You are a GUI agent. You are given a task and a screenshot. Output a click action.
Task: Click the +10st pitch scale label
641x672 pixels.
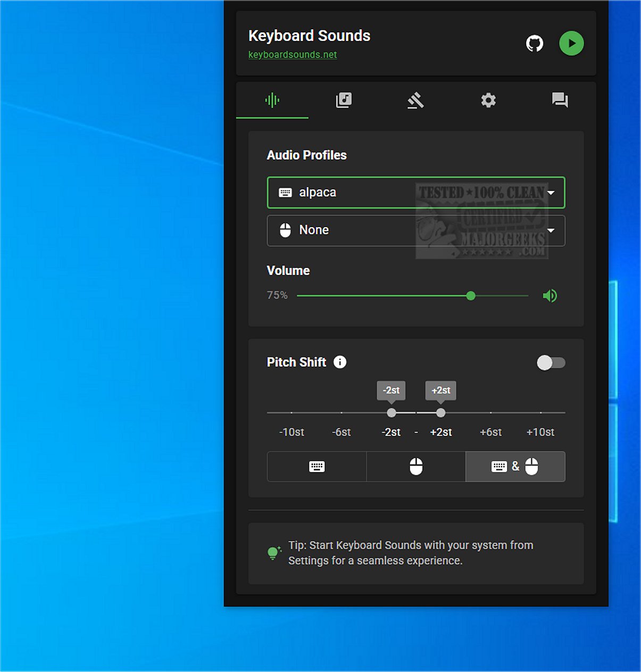540,432
